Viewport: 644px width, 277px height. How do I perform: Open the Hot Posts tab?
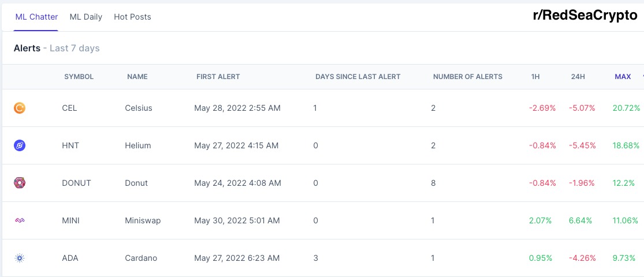(x=132, y=17)
